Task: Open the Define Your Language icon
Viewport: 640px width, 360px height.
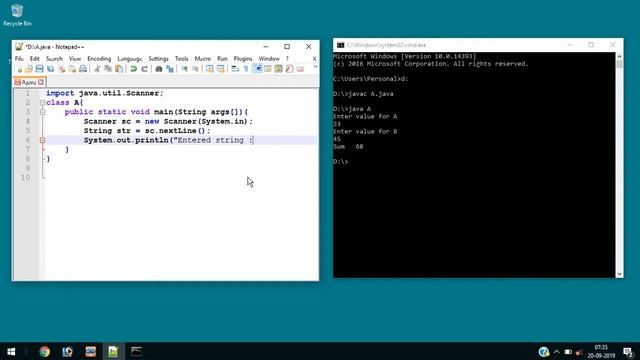Action: click(268, 69)
